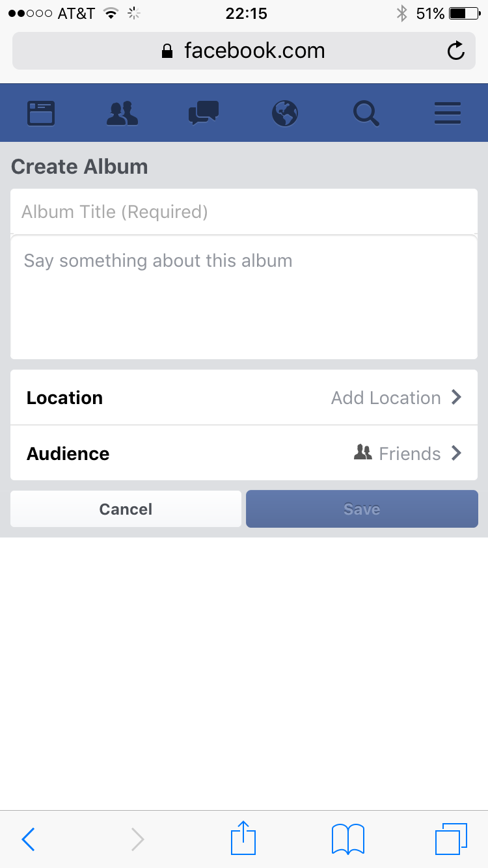This screenshot has height=868, width=488.
Task: Open the Friends audience selector
Action: pos(409,453)
